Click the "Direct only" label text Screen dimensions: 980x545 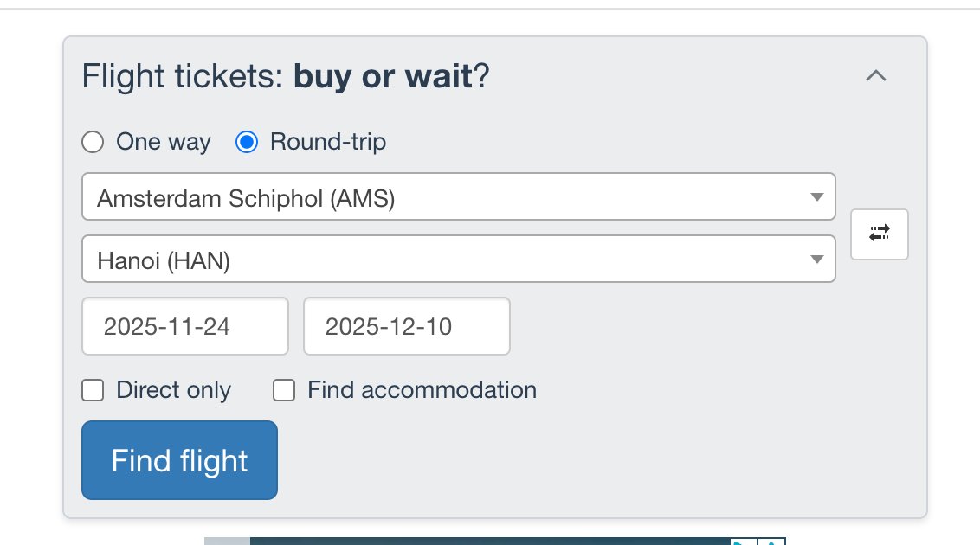[x=174, y=390]
